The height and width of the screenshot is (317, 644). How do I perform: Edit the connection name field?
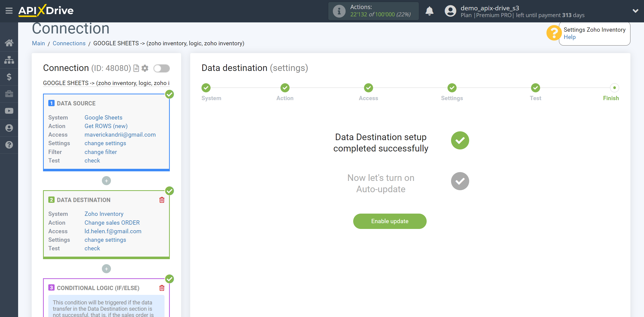(x=106, y=83)
